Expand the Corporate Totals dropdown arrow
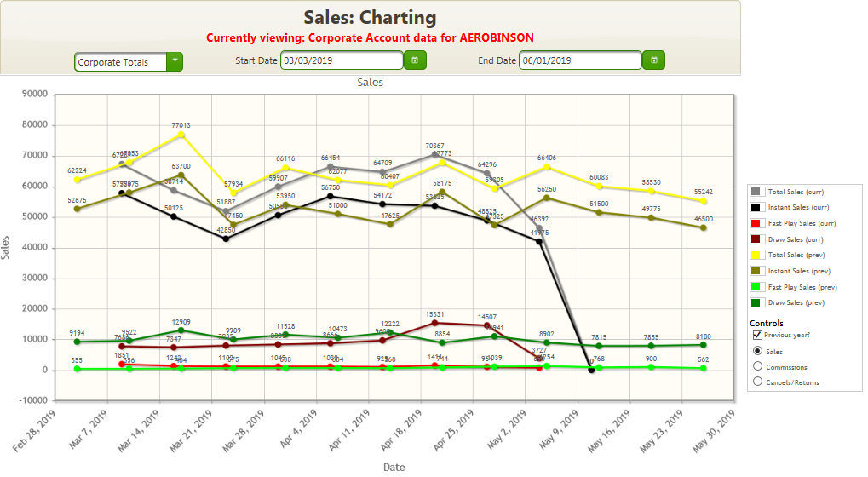Viewport: 868px width, 477px height. tap(175, 61)
